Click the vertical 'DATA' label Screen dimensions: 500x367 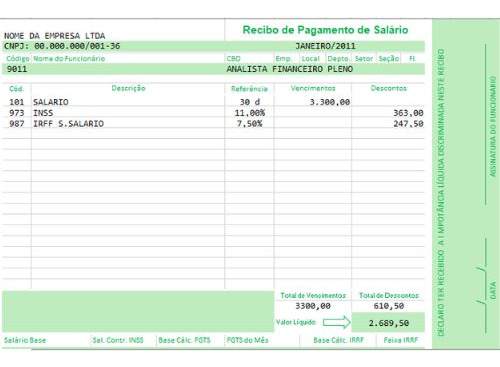pyautogui.click(x=493, y=290)
